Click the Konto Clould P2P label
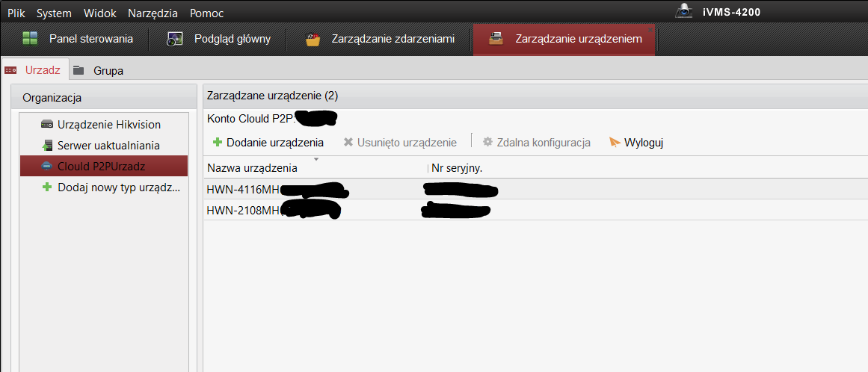The width and height of the screenshot is (868, 372). 250,118
